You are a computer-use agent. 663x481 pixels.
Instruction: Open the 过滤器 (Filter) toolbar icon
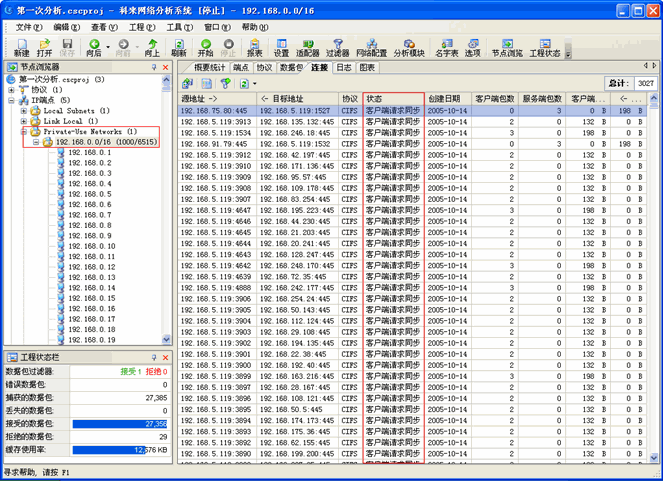338,47
